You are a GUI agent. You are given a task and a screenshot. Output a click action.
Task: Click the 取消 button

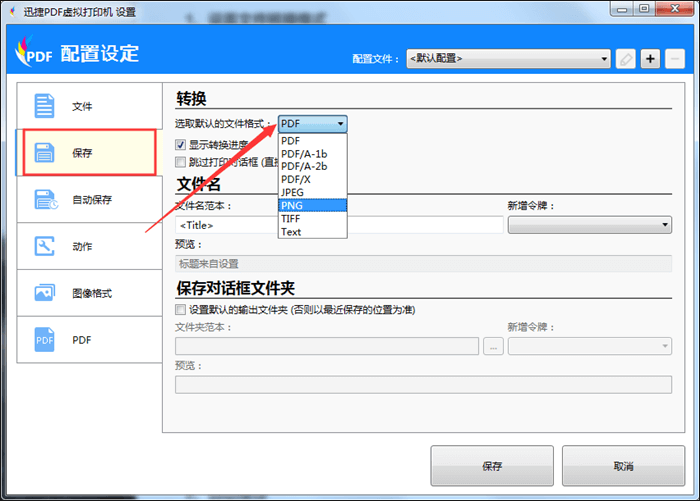[x=623, y=466]
